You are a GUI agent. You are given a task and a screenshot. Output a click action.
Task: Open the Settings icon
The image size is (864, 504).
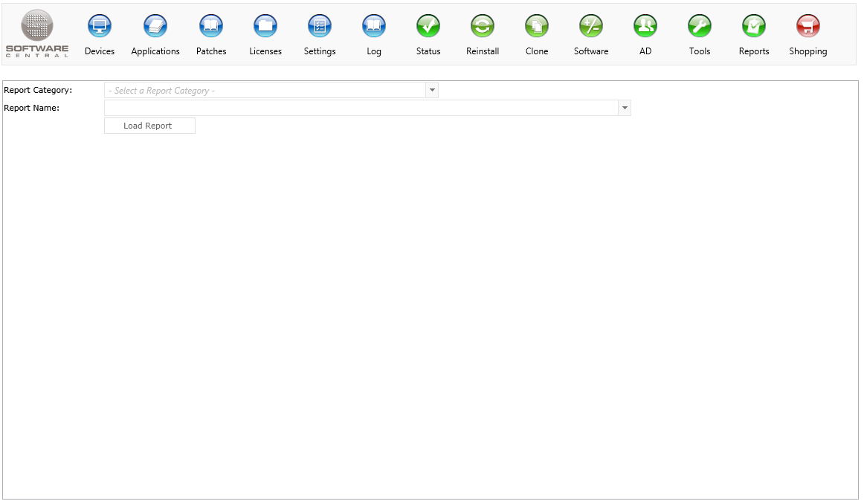[x=320, y=27]
